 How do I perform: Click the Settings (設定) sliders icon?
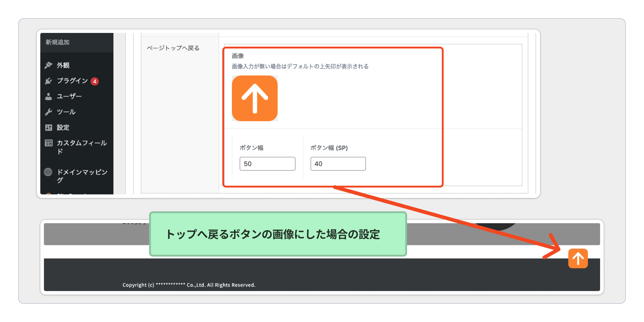click(48, 128)
